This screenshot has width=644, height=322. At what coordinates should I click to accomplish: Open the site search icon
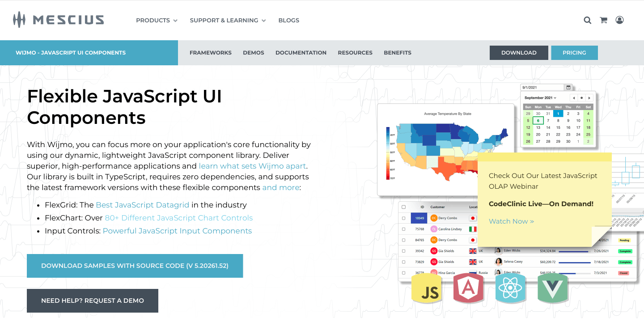point(588,20)
